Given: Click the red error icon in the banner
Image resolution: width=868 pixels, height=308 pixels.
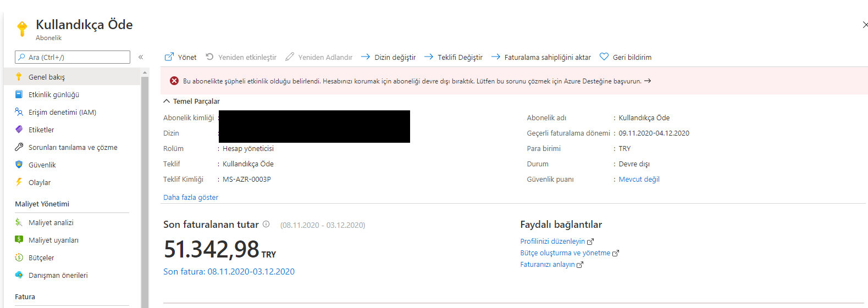Looking at the screenshot, I should click(174, 81).
